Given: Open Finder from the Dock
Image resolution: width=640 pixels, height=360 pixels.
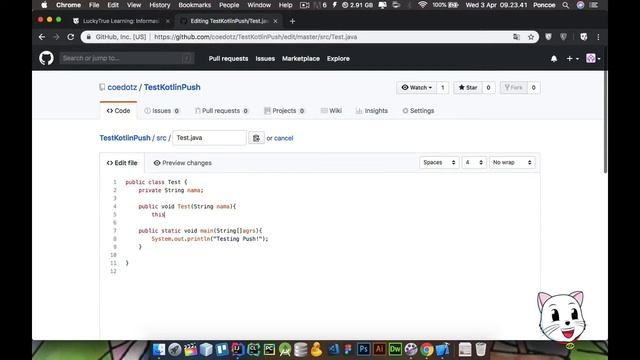Looking at the screenshot, I should point(159,349).
